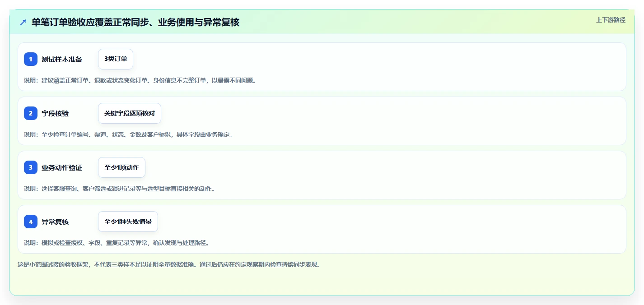Select the 测试样本准备 step title
The image size is (644, 305).
(62, 59)
